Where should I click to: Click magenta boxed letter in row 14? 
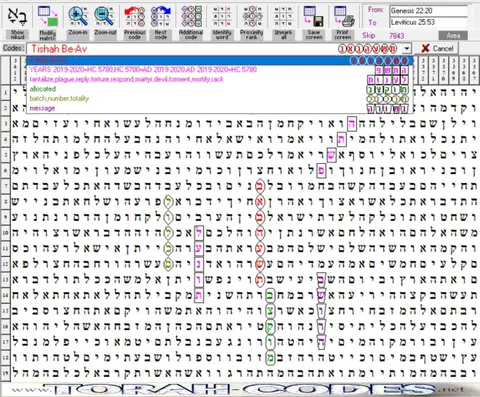(199, 295)
